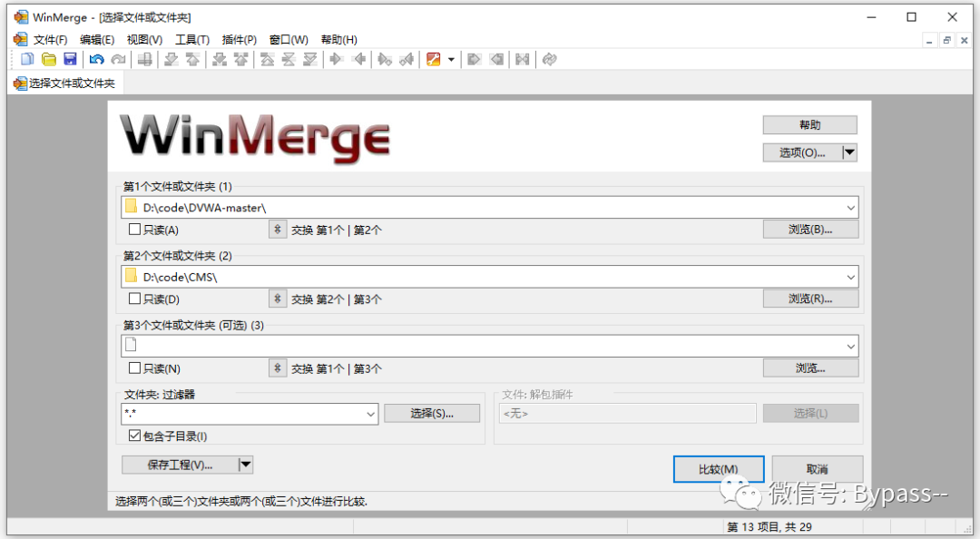Viewport: 980px width, 539px height.
Task: Click 浏览... for the third path
Action: (810, 368)
